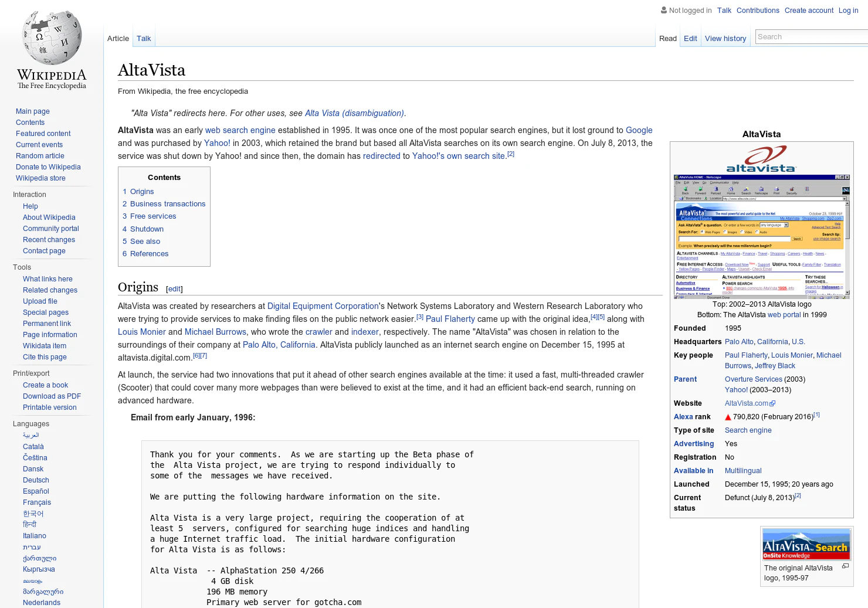
Task: Open Current events sidebar link
Action: click(x=39, y=145)
